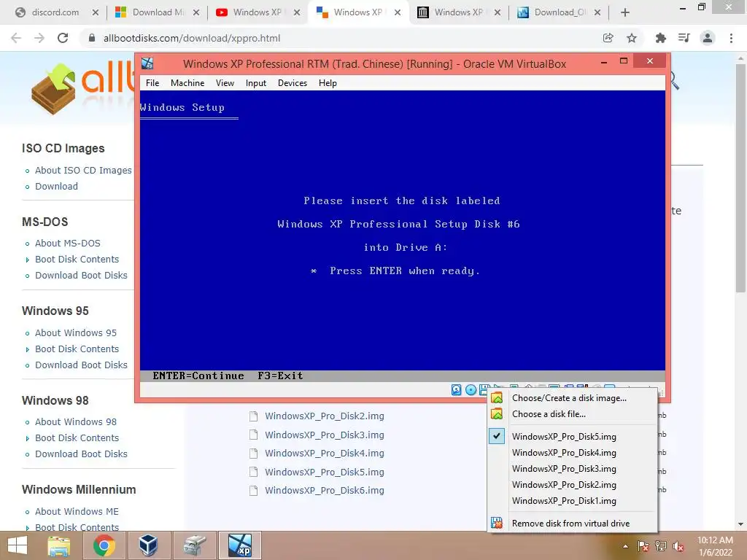The height and width of the screenshot is (560, 747).
Task: Select WindowsXP_Pro_Disk4.img in floppy menu
Action: point(573,453)
